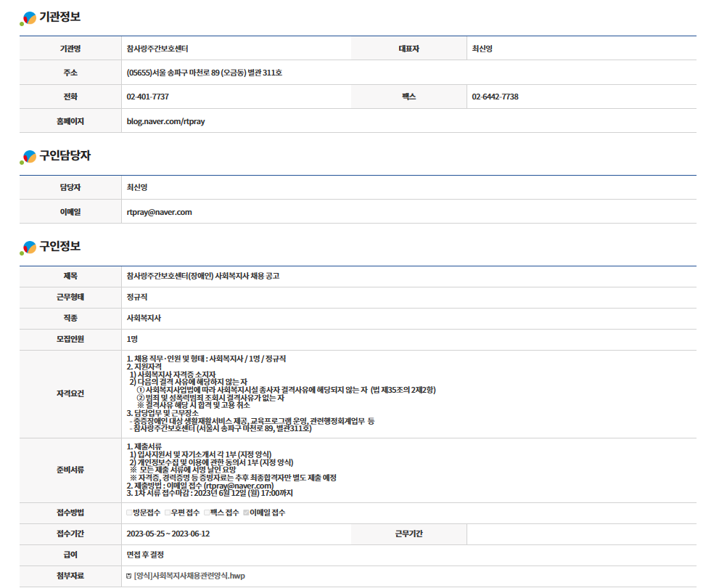The image size is (727, 588).
Task: Enable the 팩스 접수 checkbox
Action: 207,513
